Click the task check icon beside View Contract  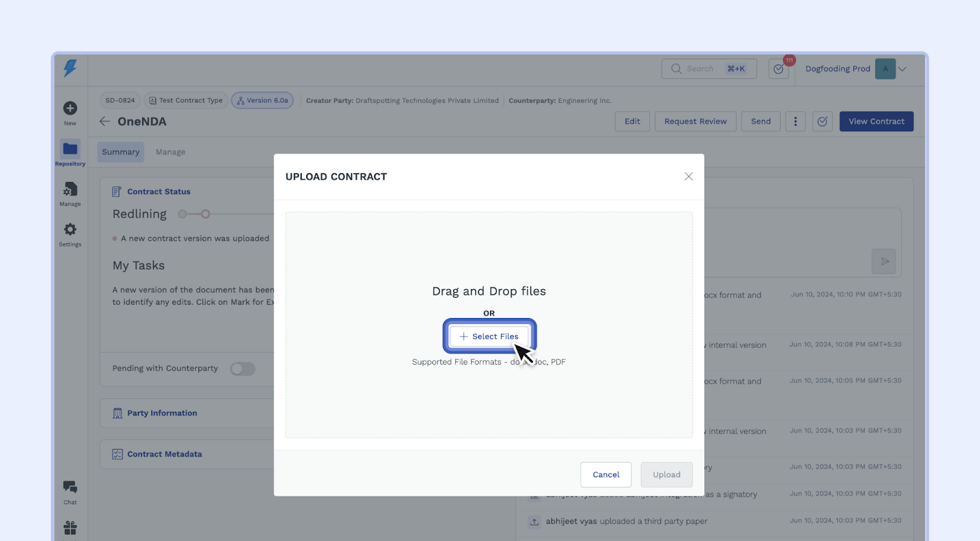coord(823,121)
